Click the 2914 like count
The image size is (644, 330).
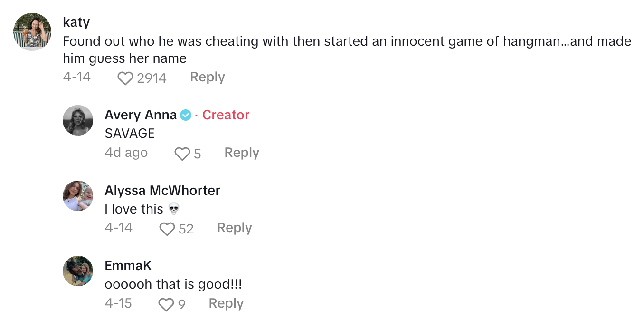click(152, 78)
